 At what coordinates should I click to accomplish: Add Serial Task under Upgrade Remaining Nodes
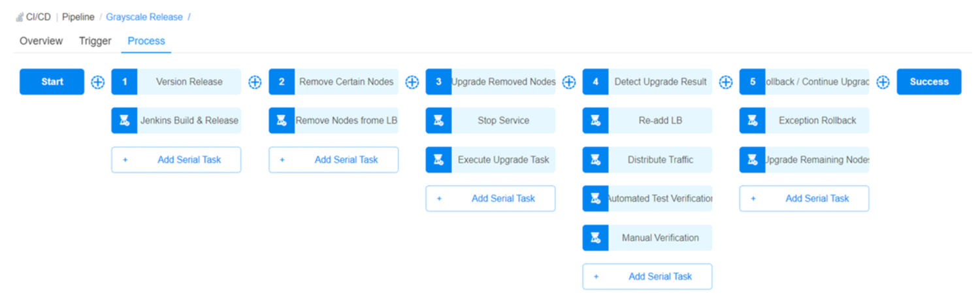coord(804,199)
